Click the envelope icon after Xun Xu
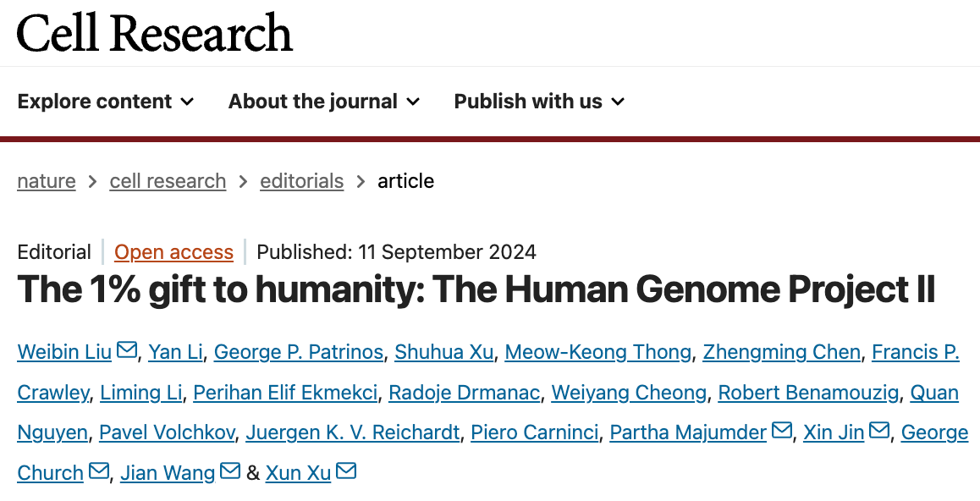Screen dimensions: 980x501 point(346,471)
